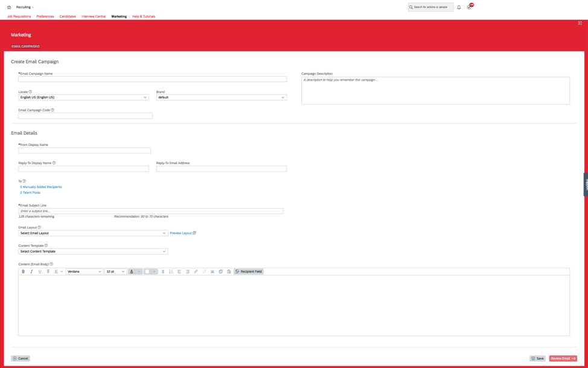The width and height of the screenshot is (588, 368).
Task: Open the Verdana font family dropdown
Action: (84, 271)
